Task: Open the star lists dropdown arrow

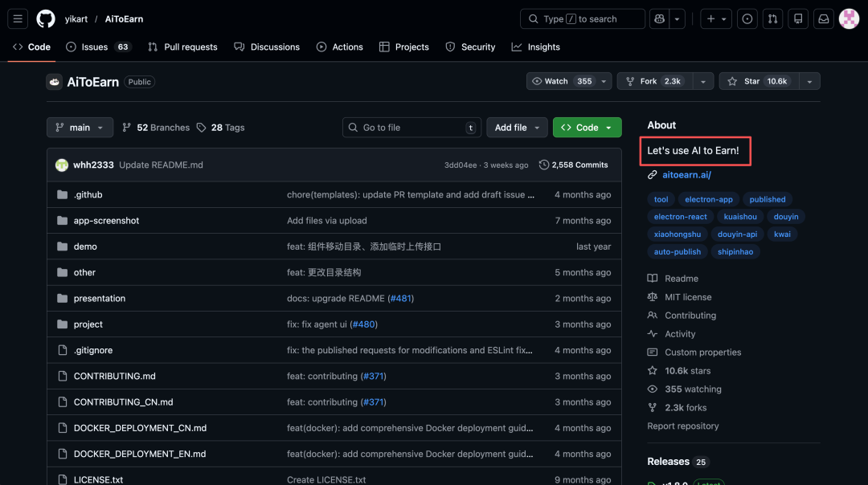Action: 809,81
